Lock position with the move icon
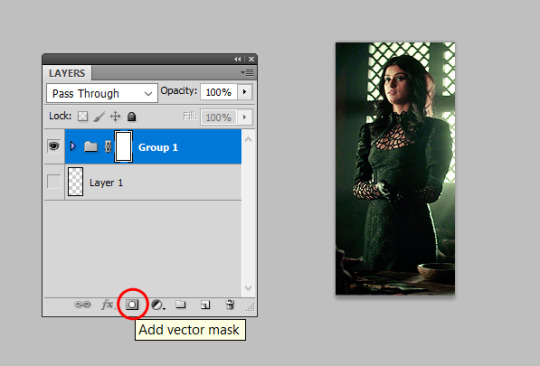The height and width of the screenshot is (366, 540). [115, 116]
